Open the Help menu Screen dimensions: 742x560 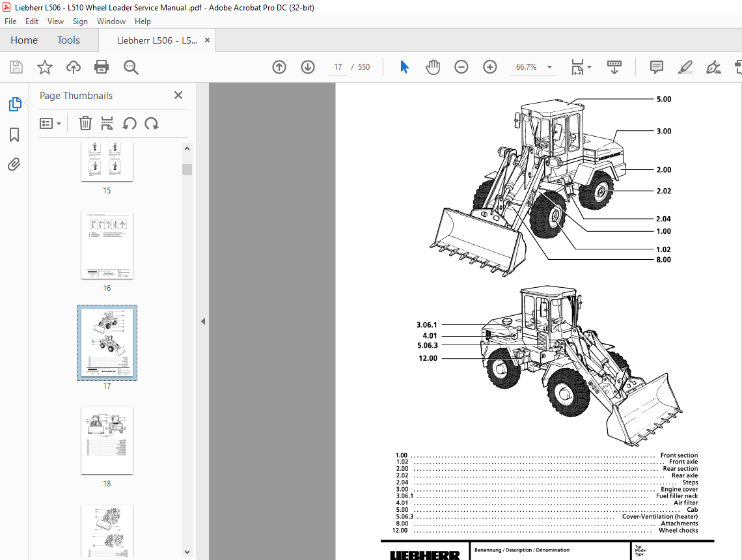[x=143, y=21]
